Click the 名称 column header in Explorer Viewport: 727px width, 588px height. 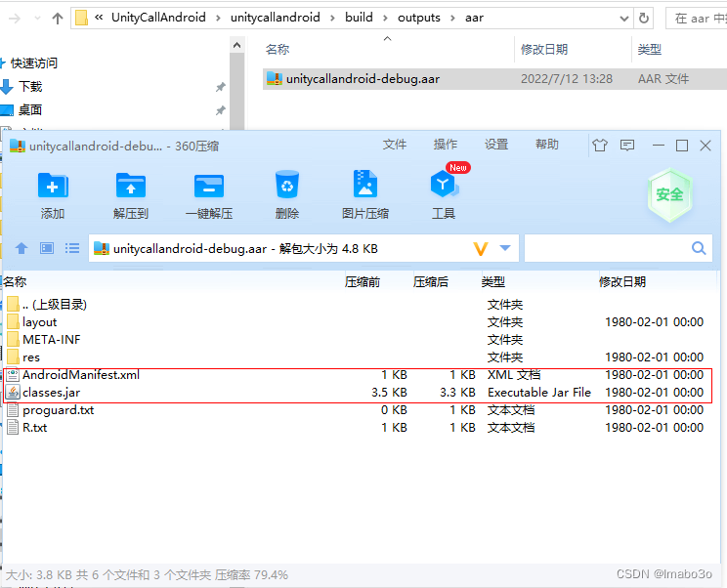278,49
